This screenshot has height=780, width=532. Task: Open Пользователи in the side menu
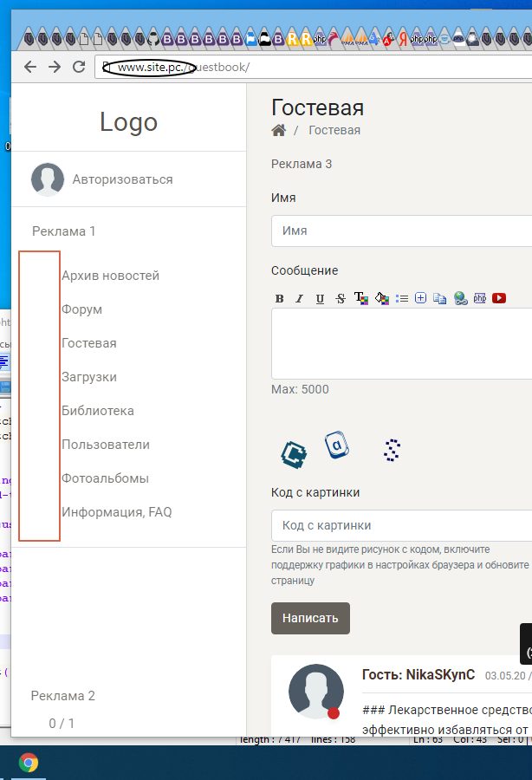tap(106, 445)
